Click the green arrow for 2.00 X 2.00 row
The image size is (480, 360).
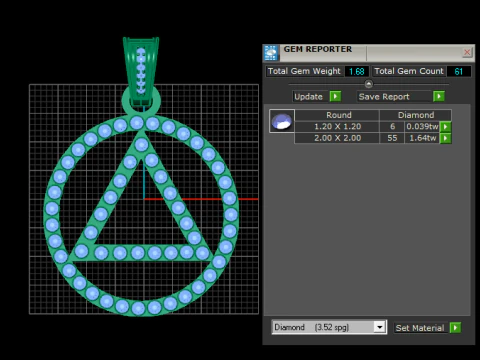click(x=446, y=138)
